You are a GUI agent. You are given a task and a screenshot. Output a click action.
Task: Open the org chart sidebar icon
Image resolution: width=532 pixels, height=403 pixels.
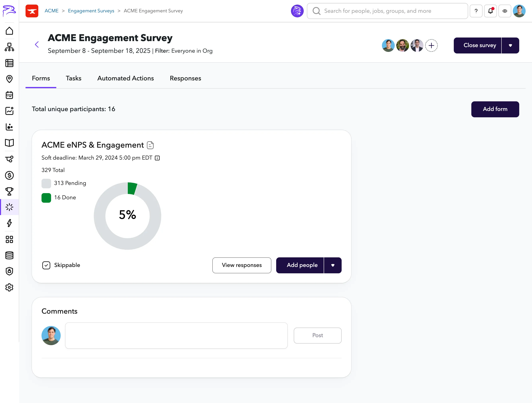(9, 47)
